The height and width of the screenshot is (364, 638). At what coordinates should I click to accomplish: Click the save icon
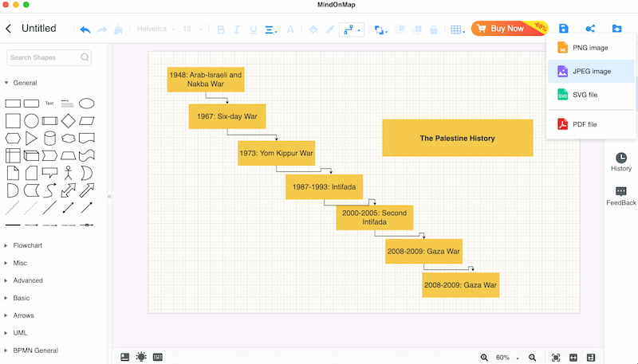click(x=564, y=29)
